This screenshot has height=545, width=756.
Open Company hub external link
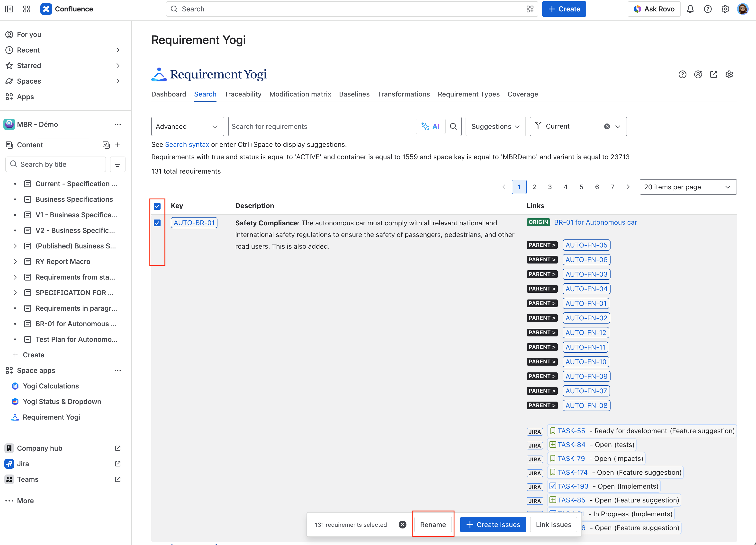coord(118,448)
